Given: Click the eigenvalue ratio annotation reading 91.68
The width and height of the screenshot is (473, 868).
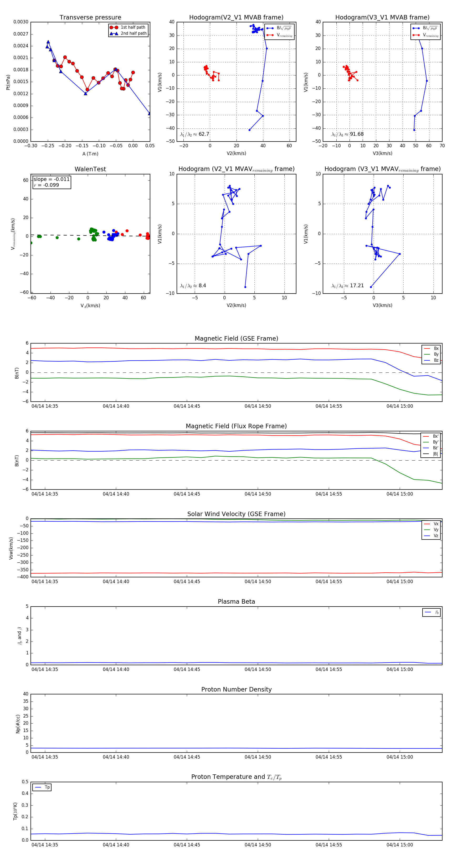Looking at the screenshot, I should tap(347, 134).
